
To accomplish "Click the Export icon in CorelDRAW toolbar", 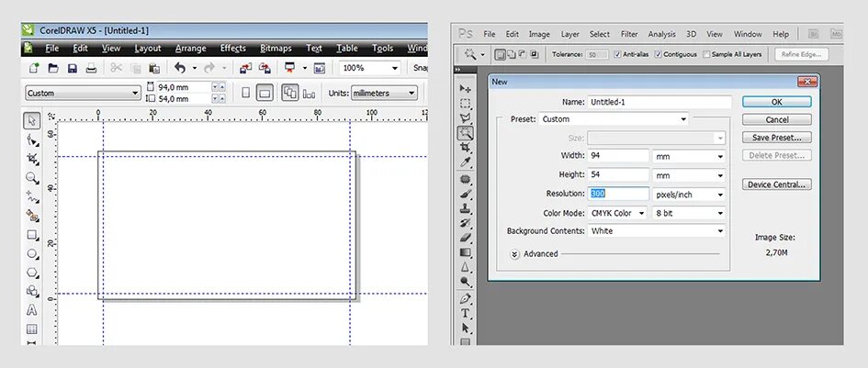I will pos(265,68).
